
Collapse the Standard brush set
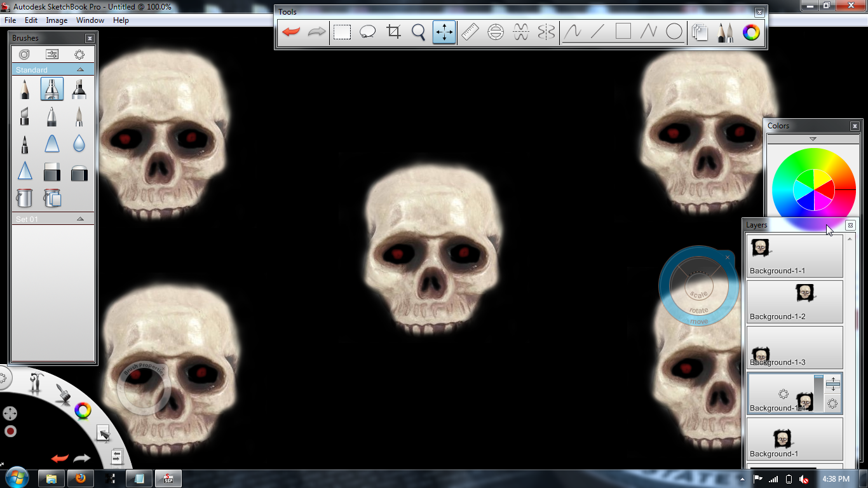point(80,69)
